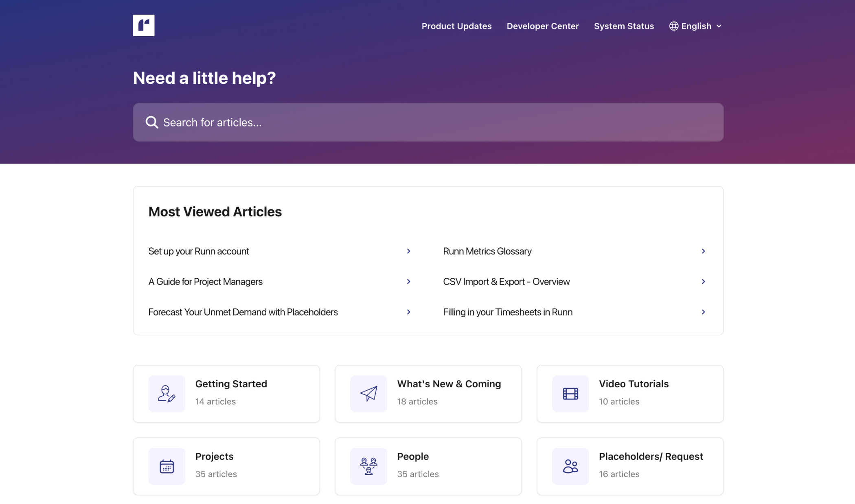Click 35 articles under People
This screenshot has width=855, height=504.
[x=418, y=474]
